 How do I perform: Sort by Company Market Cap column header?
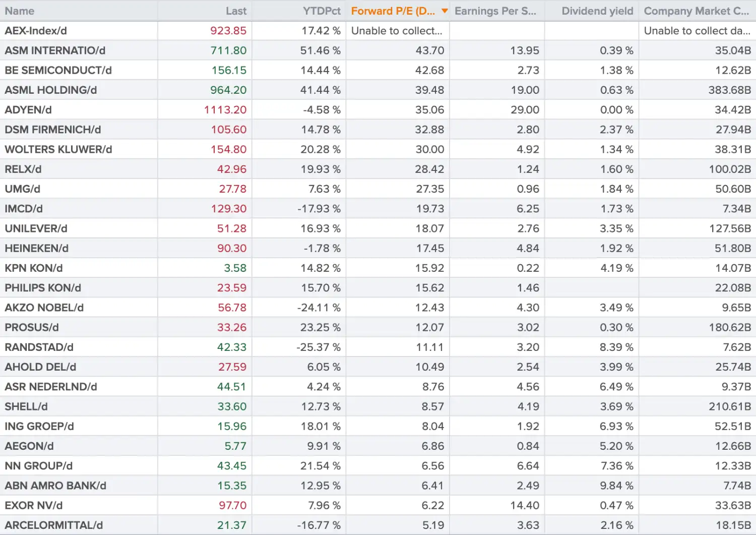click(x=697, y=11)
